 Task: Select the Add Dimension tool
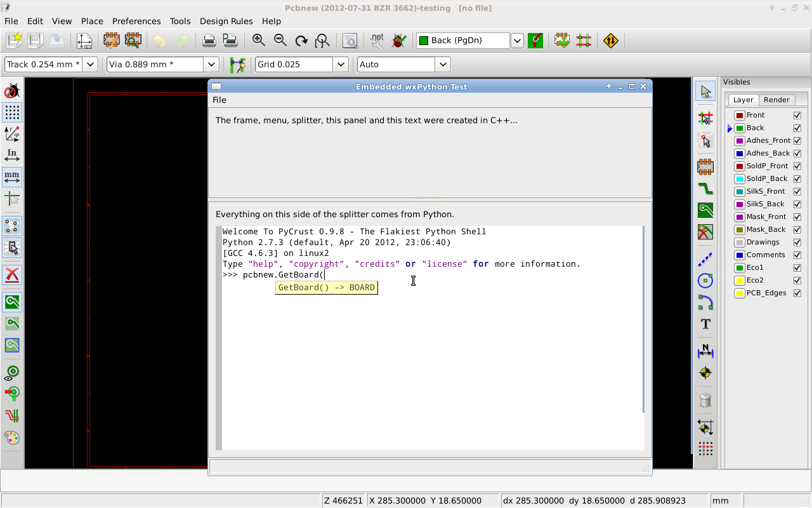click(x=705, y=351)
